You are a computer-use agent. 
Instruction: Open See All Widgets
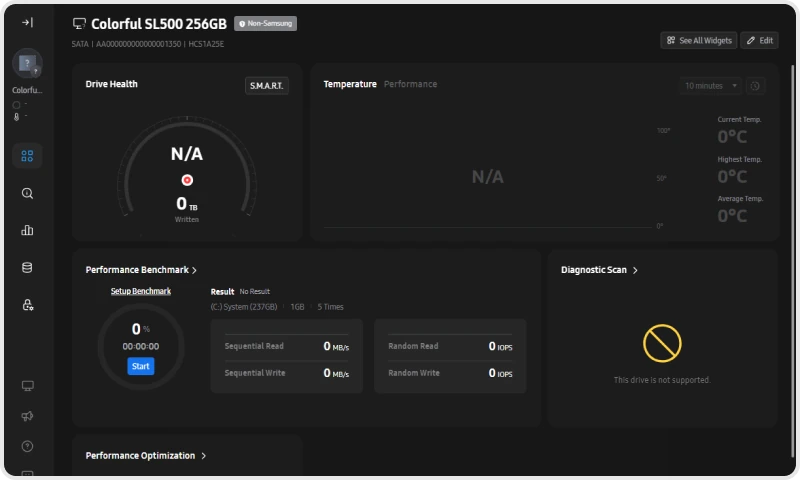[699, 40]
